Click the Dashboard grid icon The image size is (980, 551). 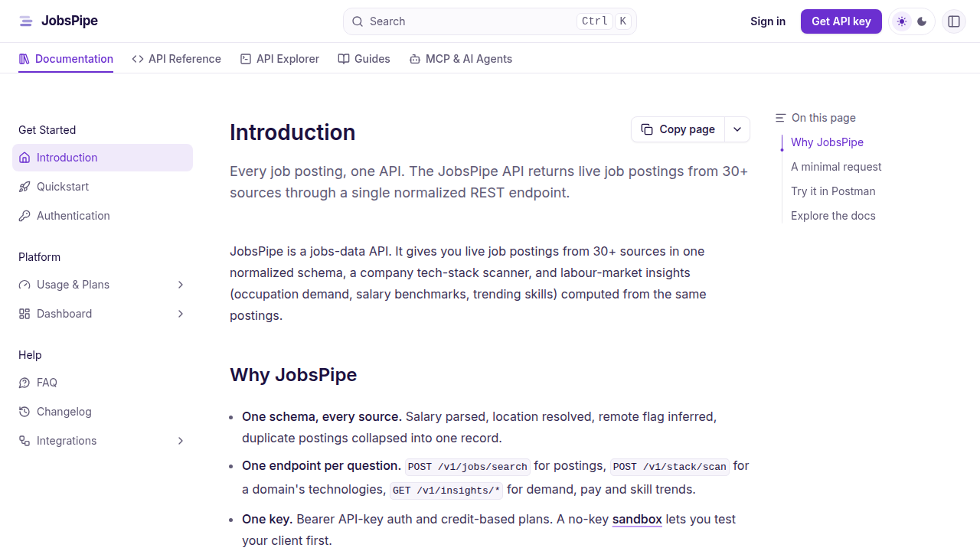(x=24, y=314)
